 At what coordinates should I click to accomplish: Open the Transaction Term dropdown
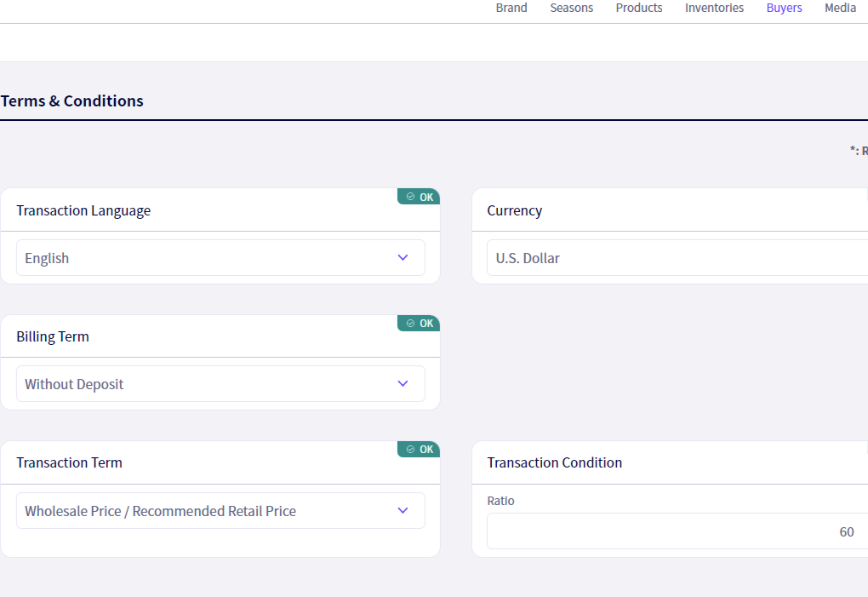pyautogui.click(x=221, y=510)
